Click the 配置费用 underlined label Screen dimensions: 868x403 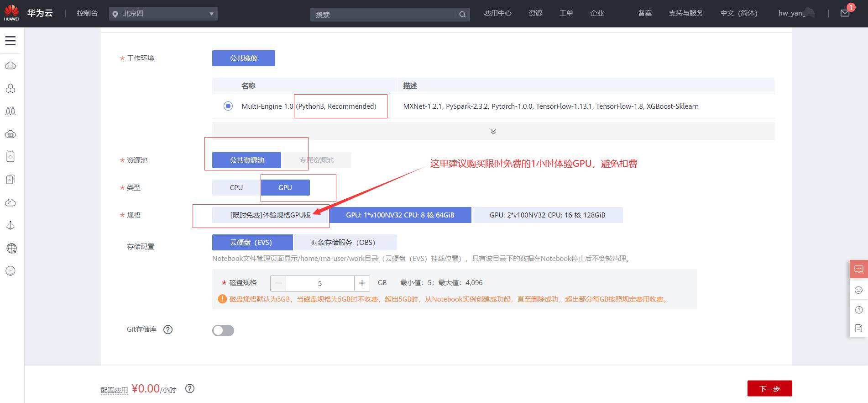[114, 390]
